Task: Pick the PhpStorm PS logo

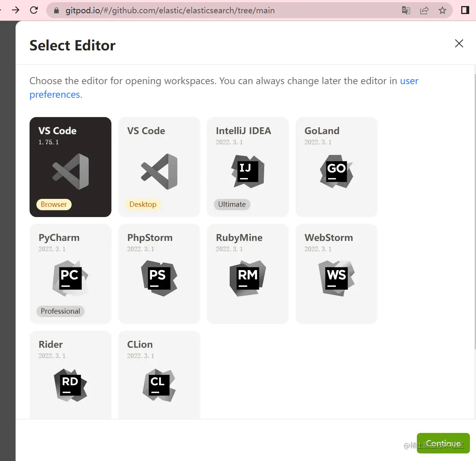Action: point(159,278)
